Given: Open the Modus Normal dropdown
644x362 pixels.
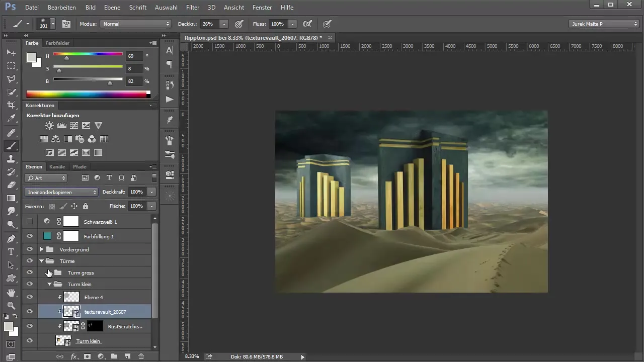Looking at the screenshot, I should (135, 24).
